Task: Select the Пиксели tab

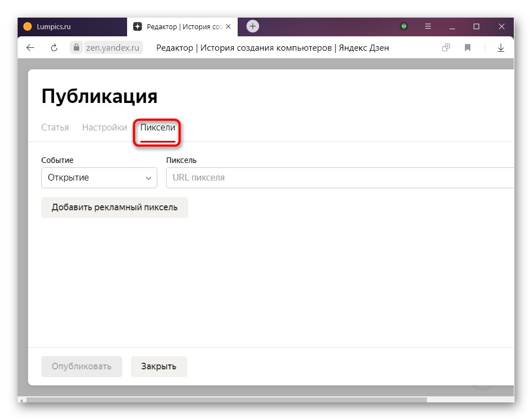Action: pyautogui.click(x=157, y=127)
